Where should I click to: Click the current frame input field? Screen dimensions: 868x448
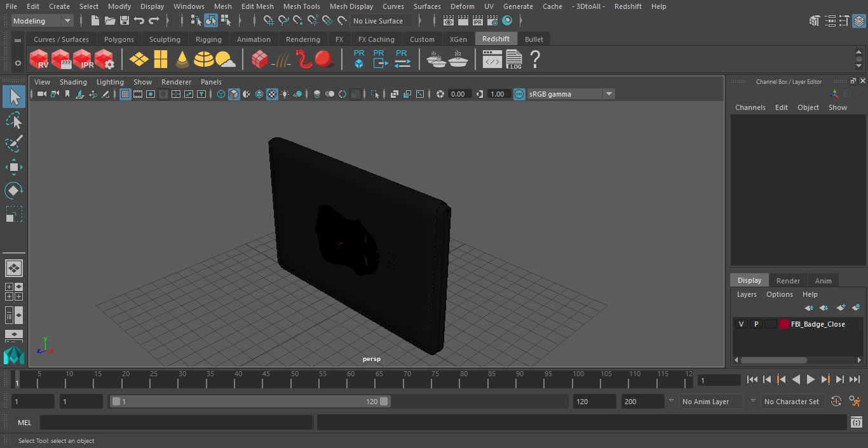719,380
